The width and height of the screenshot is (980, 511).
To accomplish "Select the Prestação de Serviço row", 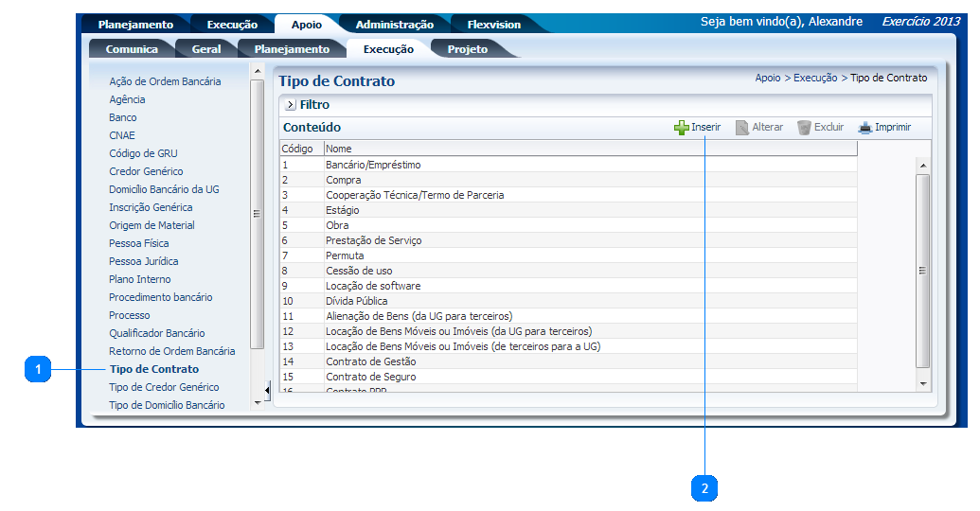I will pyautogui.click(x=373, y=240).
